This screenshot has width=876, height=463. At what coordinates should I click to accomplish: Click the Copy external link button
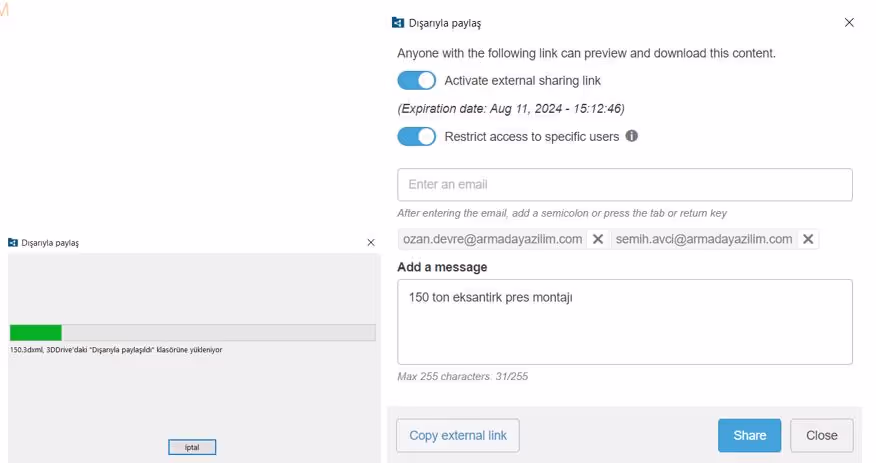(x=458, y=435)
